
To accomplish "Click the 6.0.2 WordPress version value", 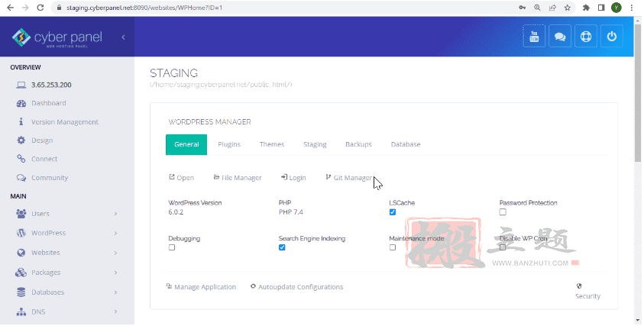I will coord(176,211).
